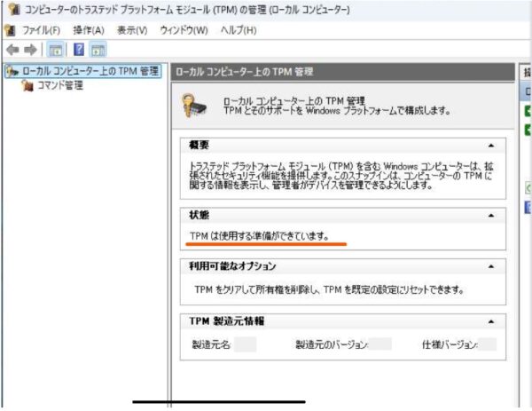
Task: Select ローカル コンピューター上の TPM 管理 tree node
Action: click(x=83, y=71)
